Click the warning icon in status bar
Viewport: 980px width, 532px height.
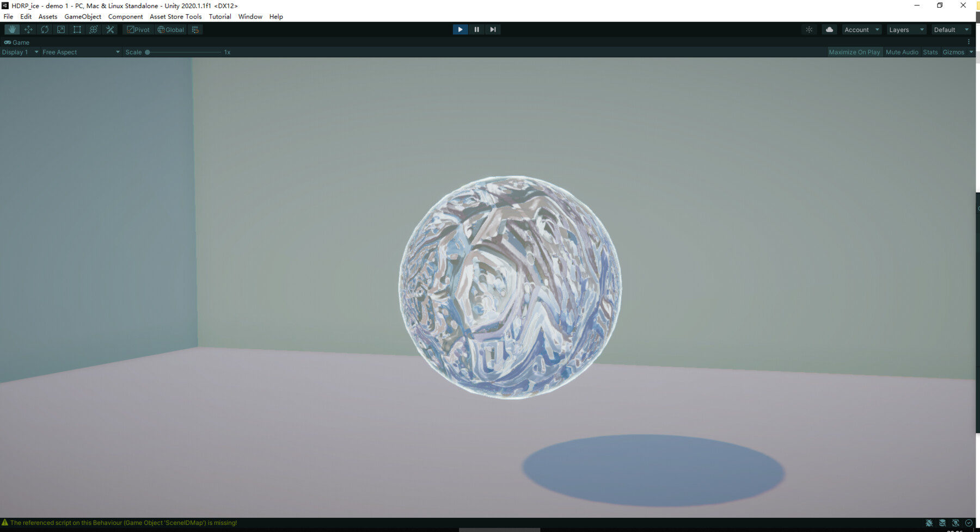tap(5, 523)
